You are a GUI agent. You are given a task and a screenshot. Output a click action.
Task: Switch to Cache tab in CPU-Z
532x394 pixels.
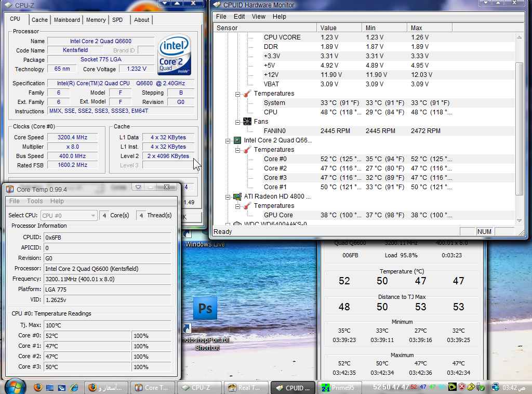pos(39,20)
